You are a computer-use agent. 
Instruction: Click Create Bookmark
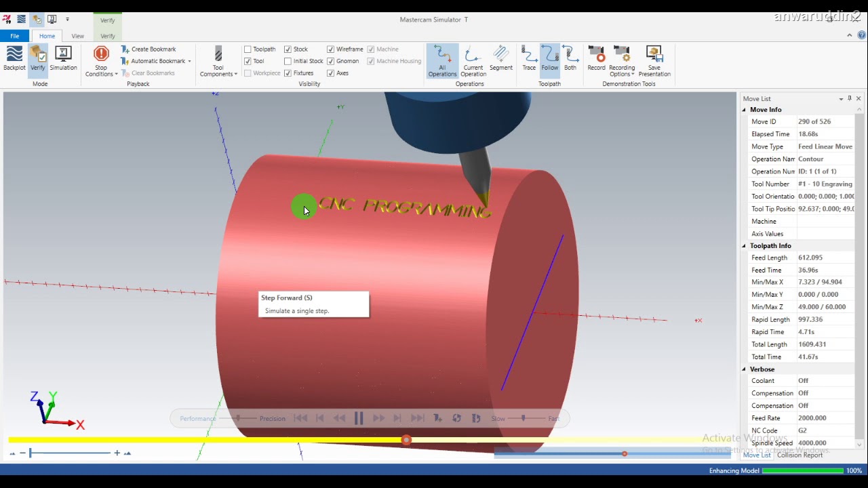(149, 49)
